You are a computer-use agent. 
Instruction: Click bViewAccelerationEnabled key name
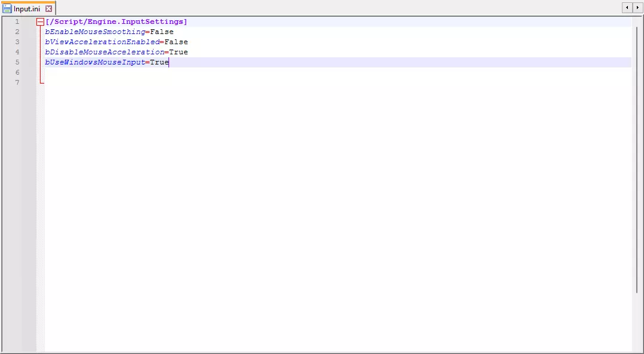point(102,42)
